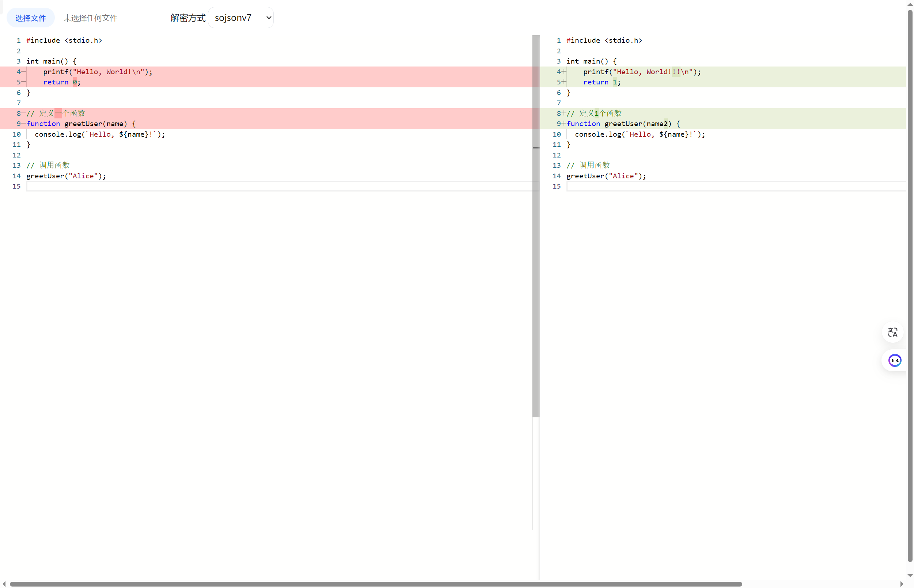The width and height of the screenshot is (914, 588).
Task: Click the 选择文件 choose file button
Action: pos(31,18)
